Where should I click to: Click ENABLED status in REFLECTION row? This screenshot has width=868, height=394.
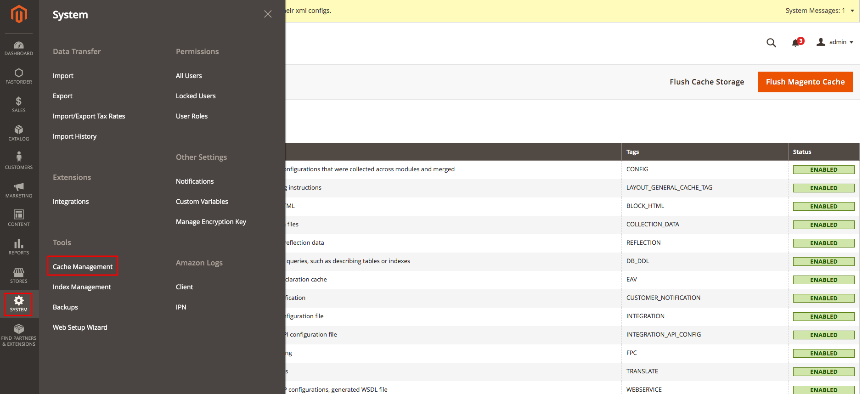click(824, 243)
